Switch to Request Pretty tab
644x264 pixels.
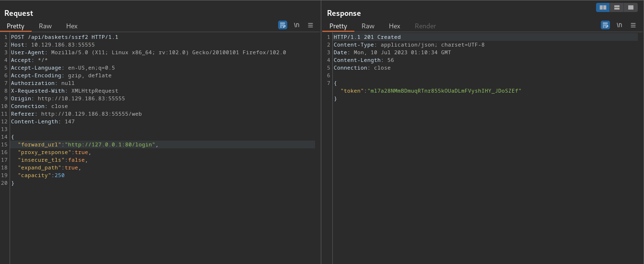15,26
